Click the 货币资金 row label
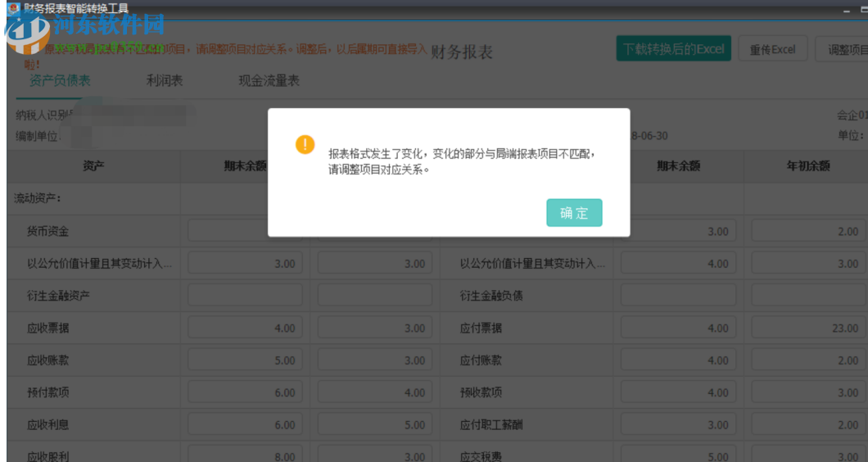 48,232
